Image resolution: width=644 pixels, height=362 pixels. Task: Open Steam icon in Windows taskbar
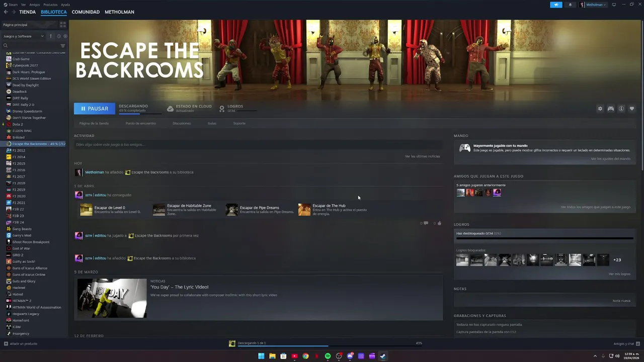coord(383,356)
